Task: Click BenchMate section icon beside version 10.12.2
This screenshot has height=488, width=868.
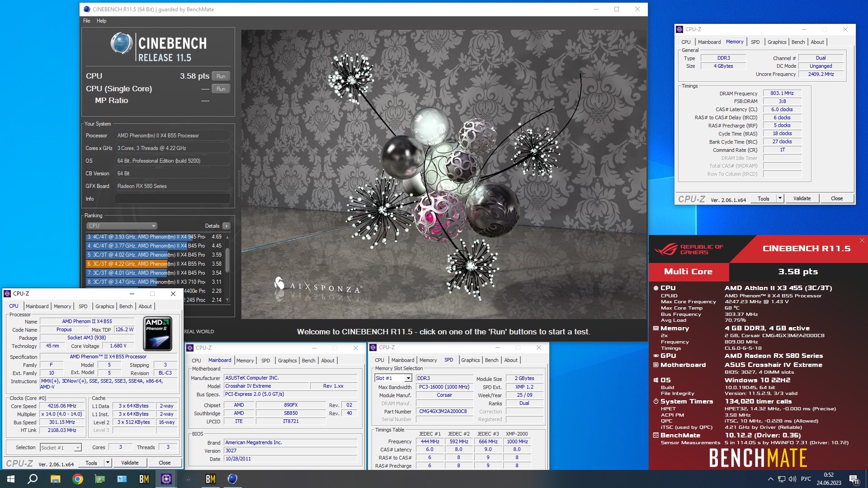Action: coord(656,435)
